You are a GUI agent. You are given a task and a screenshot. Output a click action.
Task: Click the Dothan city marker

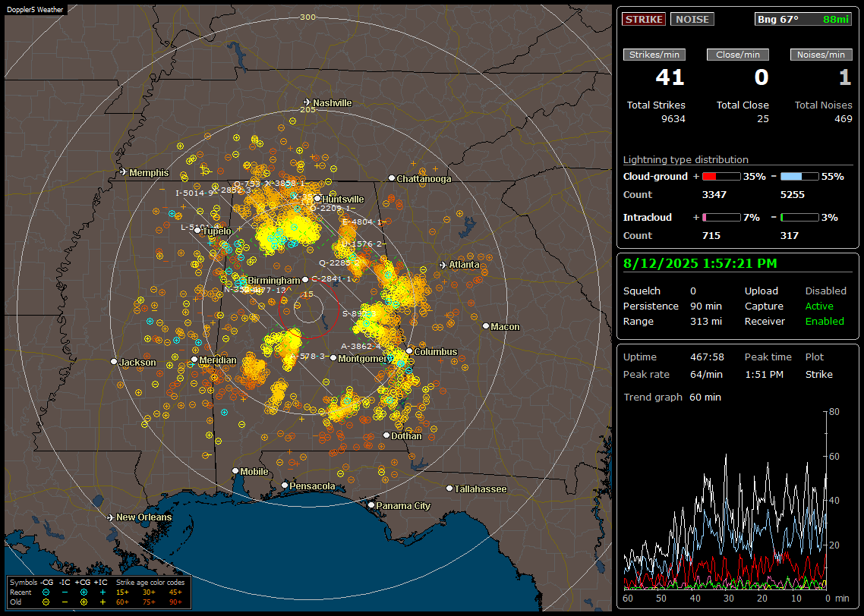pyautogui.click(x=386, y=435)
